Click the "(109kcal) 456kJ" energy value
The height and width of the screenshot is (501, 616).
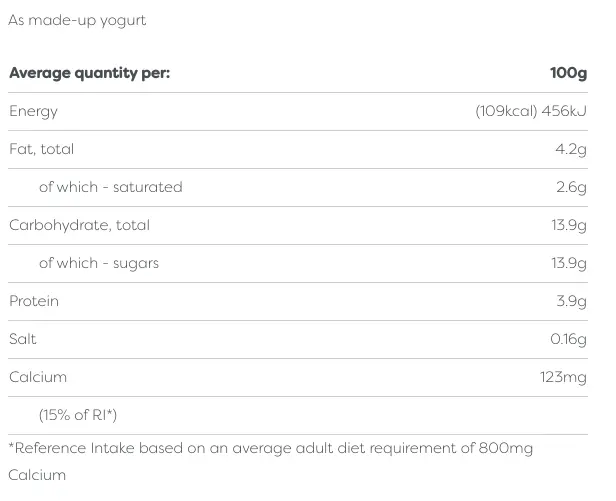pyautogui.click(x=531, y=111)
